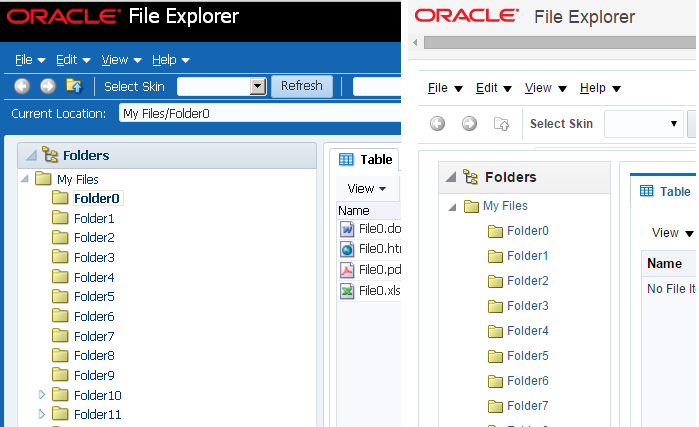Select Folder6 in left folder tree
Screen dimensions: 699x427
click(94, 316)
